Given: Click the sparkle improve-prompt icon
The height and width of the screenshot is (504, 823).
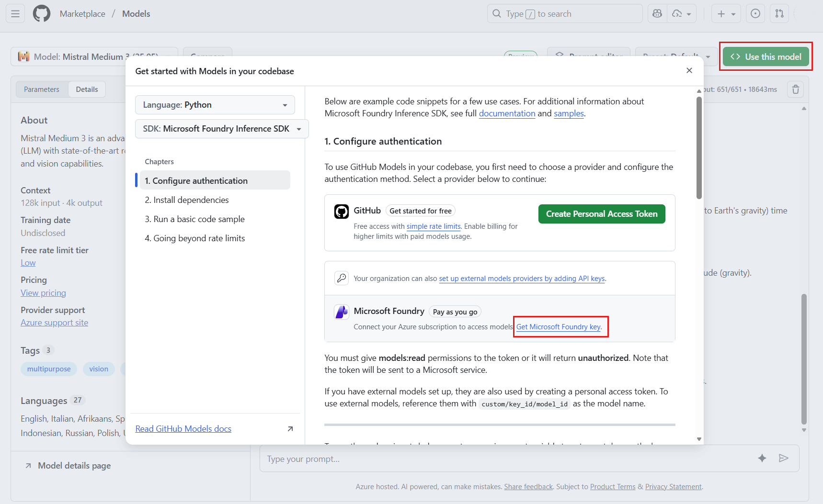Looking at the screenshot, I should click(762, 459).
